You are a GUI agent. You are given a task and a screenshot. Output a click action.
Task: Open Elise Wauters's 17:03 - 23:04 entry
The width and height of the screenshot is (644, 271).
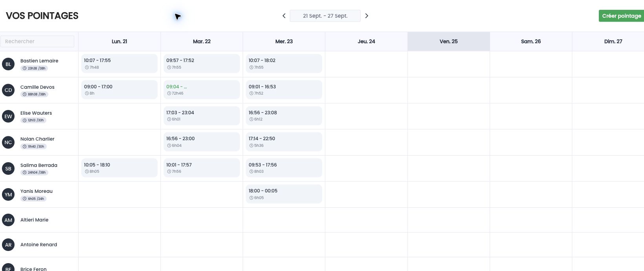(x=202, y=116)
